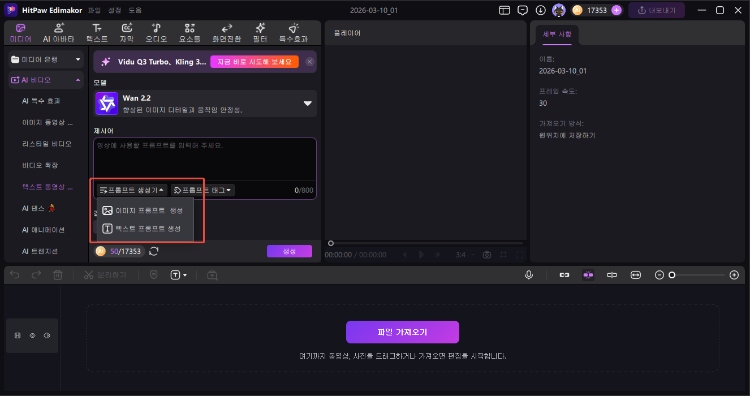Take a snapshot with the camera icon
Image resolution: width=750 pixels, height=396 pixels.
pyautogui.click(x=487, y=255)
